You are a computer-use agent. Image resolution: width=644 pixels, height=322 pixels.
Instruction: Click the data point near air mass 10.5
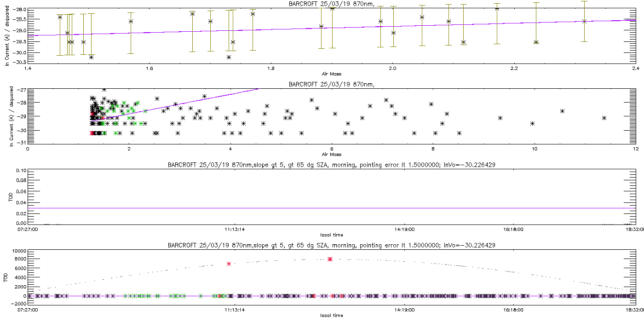(562, 111)
